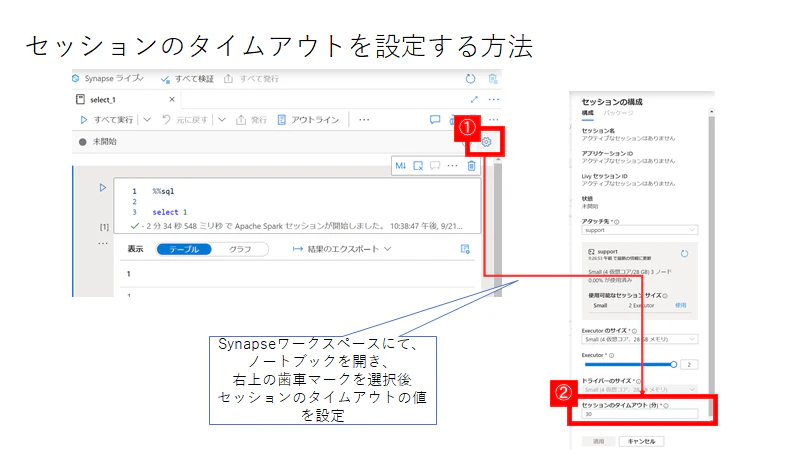This screenshot has width=800, height=450.
Task: Convert cell to Markdown (M↓ icon)
Action: [401, 166]
